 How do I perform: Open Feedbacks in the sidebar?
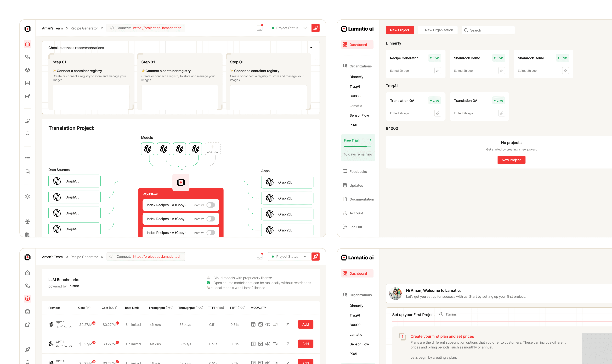click(x=355, y=172)
